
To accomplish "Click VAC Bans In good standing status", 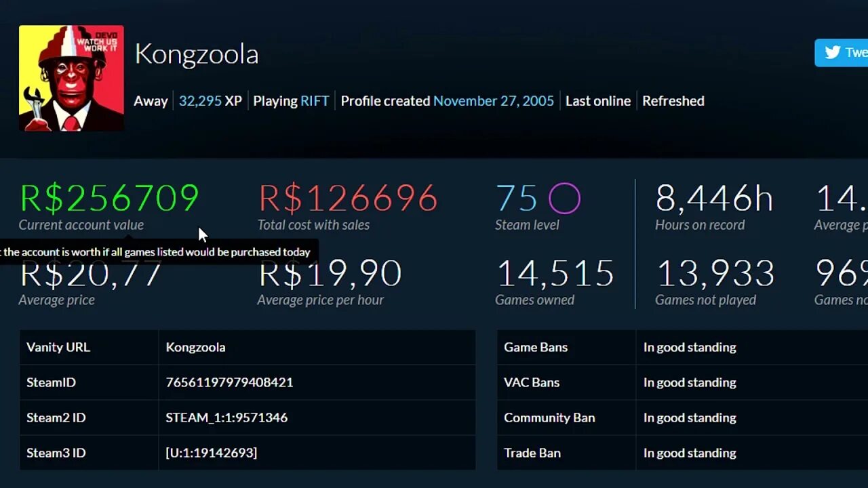I will point(690,382).
